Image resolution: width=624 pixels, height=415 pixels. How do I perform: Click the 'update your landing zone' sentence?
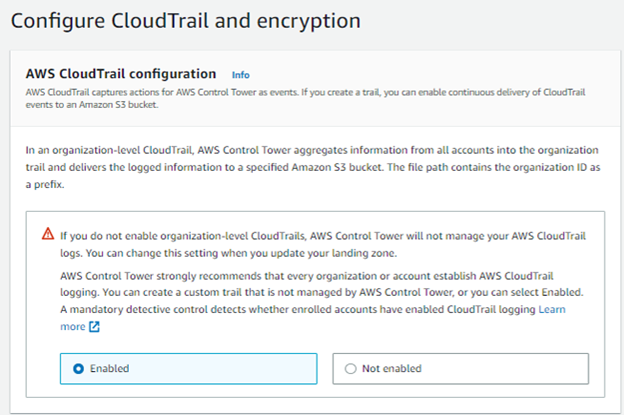[x=241, y=253]
